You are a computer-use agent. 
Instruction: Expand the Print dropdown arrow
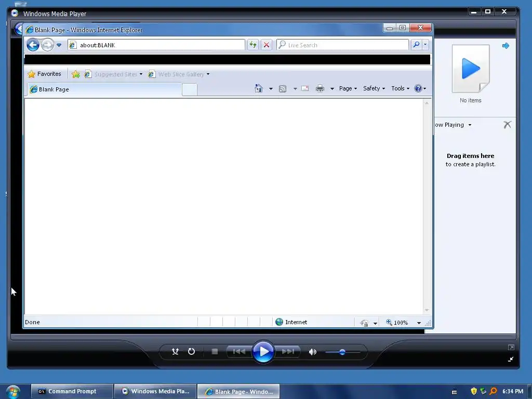pos(332,89)
